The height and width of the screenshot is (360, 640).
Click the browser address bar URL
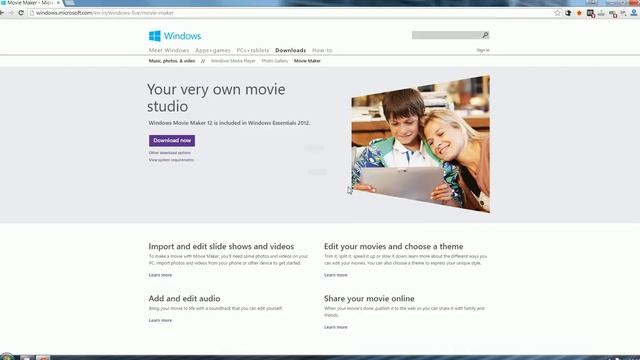pos(104,13)
